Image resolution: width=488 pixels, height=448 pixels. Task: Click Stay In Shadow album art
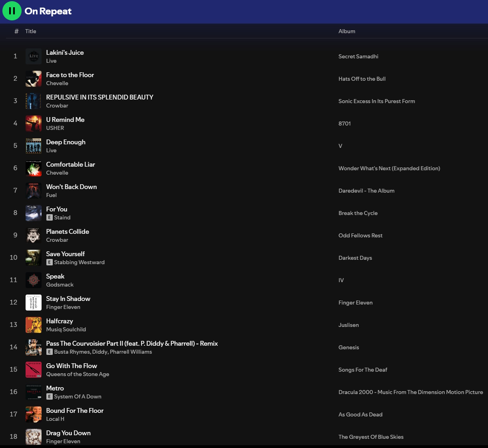point(34,303)
